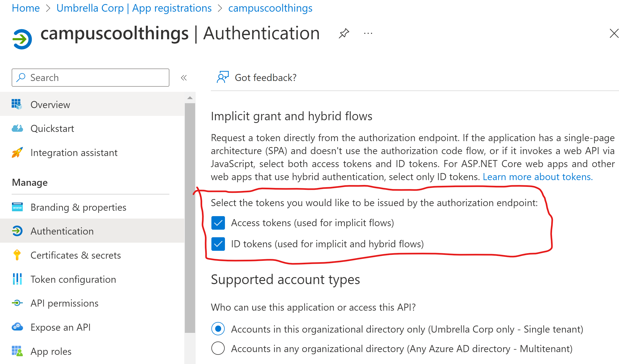Open the Overview page icon
Screen dimensions: 619x364
[17, 104]
